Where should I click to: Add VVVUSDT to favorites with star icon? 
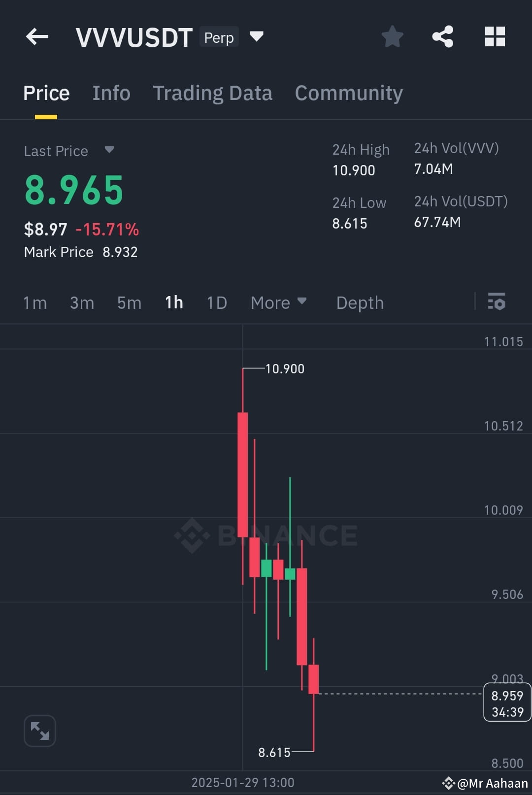pos(393,36)
